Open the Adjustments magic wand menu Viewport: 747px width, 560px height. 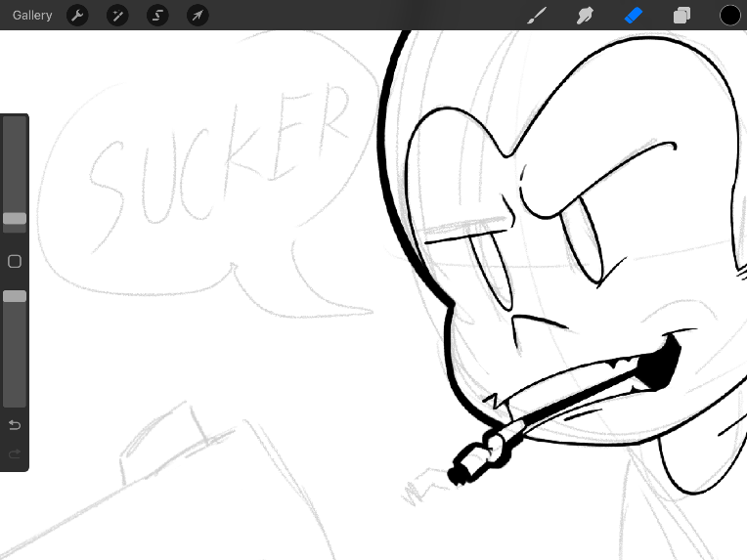117,16
